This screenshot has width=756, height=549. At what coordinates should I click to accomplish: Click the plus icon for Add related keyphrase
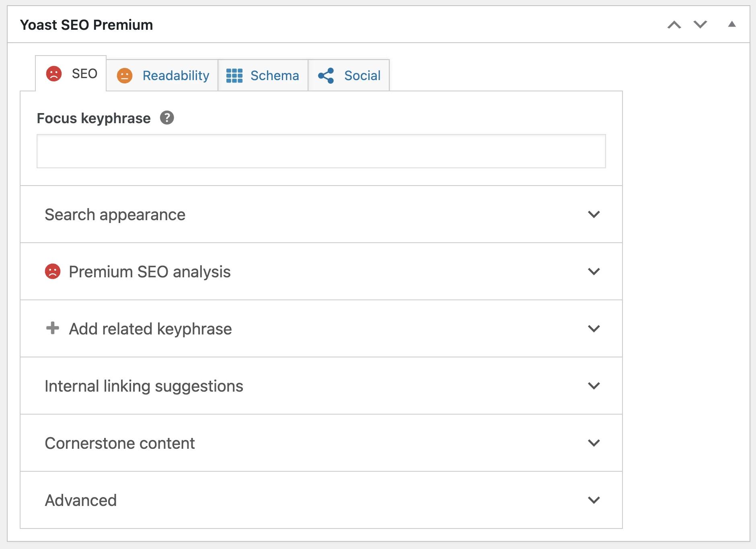[x=53, y=328]
